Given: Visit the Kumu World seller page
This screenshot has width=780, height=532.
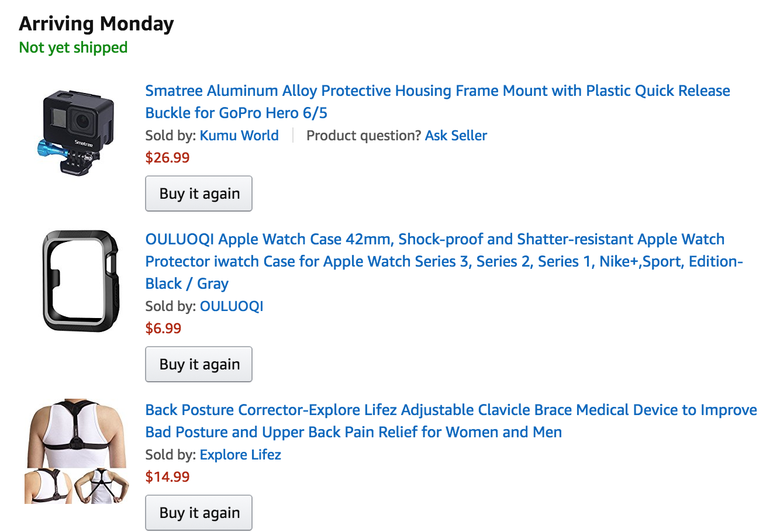Looking at the screenshot, I should click(x=239, y=136).
